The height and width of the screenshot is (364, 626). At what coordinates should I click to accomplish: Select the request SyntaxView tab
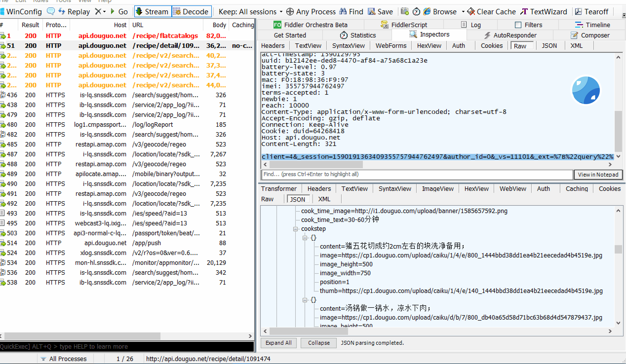pyautogui.click(x=348, y=46)
